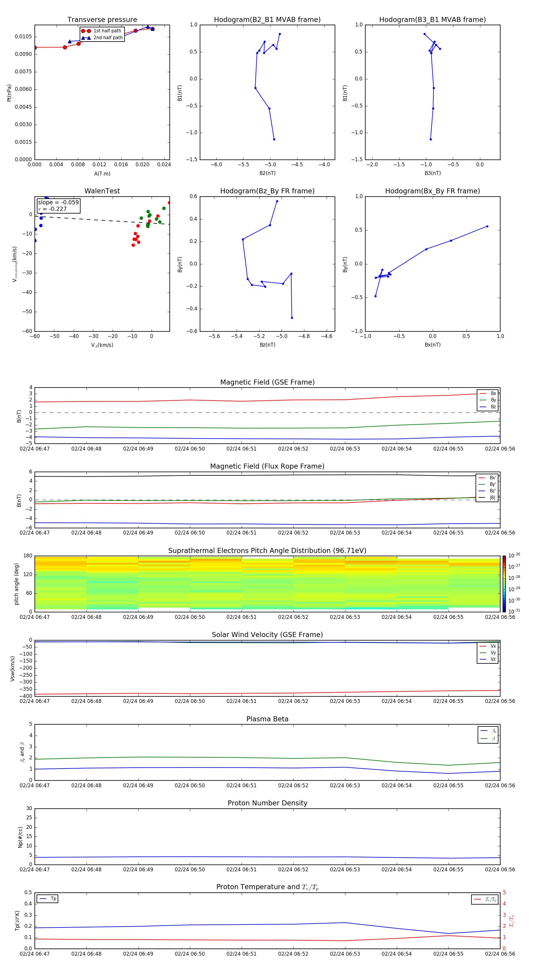Viewport: 535px width, 980px height.
Task: Click the 'Vy' velocity legend entry
Action: (x=488, y=653)
